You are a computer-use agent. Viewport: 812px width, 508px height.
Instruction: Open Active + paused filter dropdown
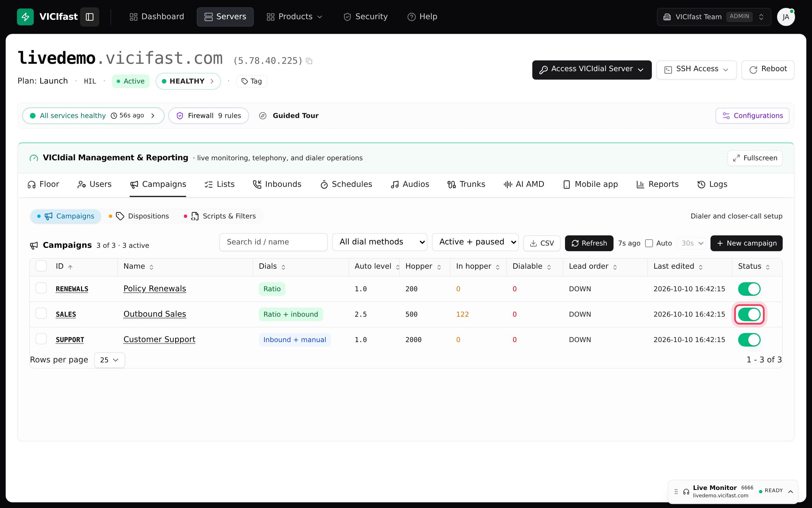point(475,242)
